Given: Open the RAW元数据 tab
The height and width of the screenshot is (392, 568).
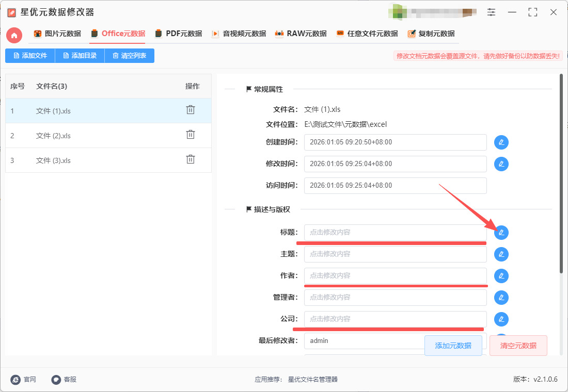Looking at the screenshot, I should pos(301,34).
